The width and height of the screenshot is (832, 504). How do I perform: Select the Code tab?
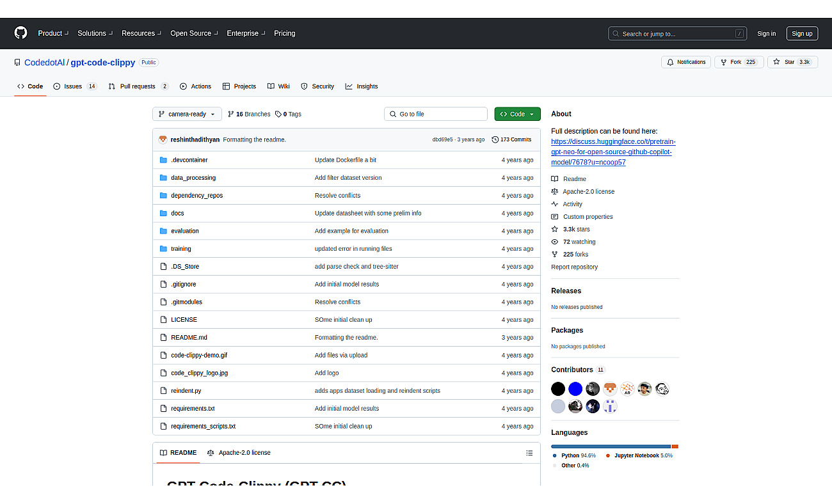(x=30, y=86)
